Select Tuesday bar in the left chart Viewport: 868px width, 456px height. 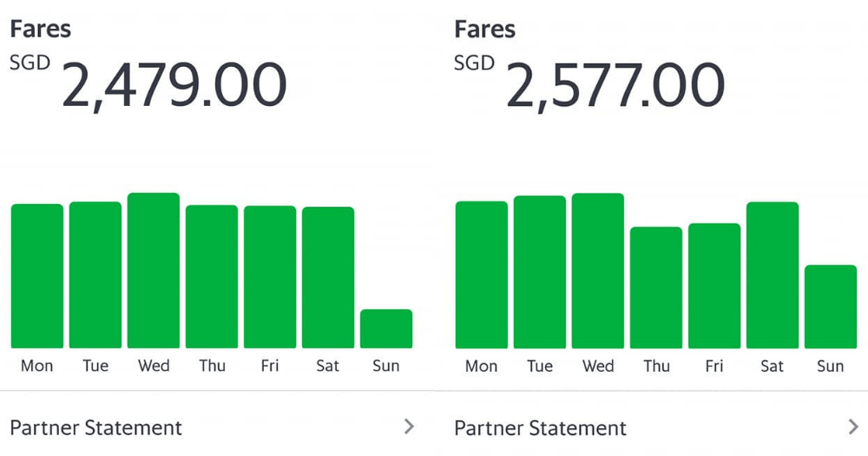pyautogui.click(x=95, y=275)
